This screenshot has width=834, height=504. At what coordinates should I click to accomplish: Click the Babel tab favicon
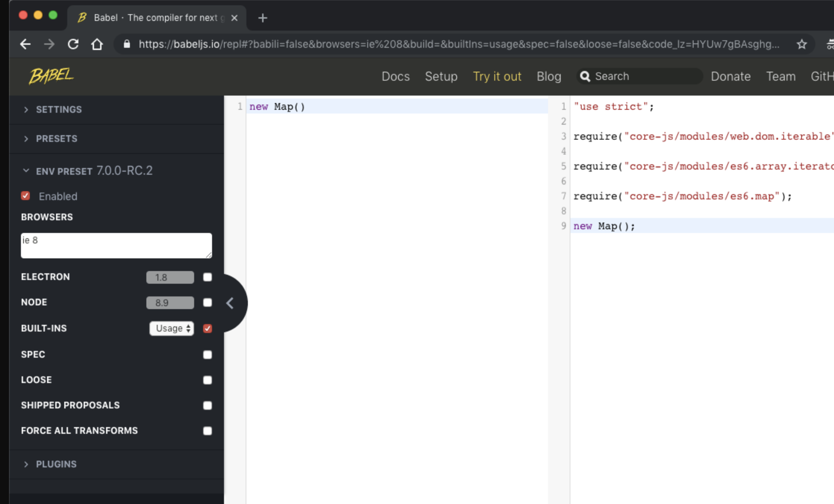pos(82,18)
